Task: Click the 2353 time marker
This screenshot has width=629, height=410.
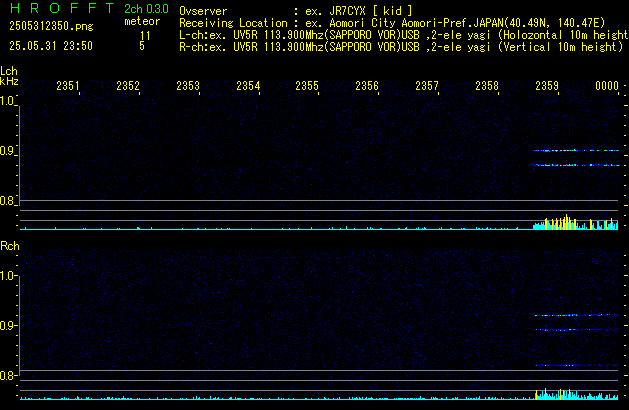Action: pyautogui.click(x=188, y=86)
